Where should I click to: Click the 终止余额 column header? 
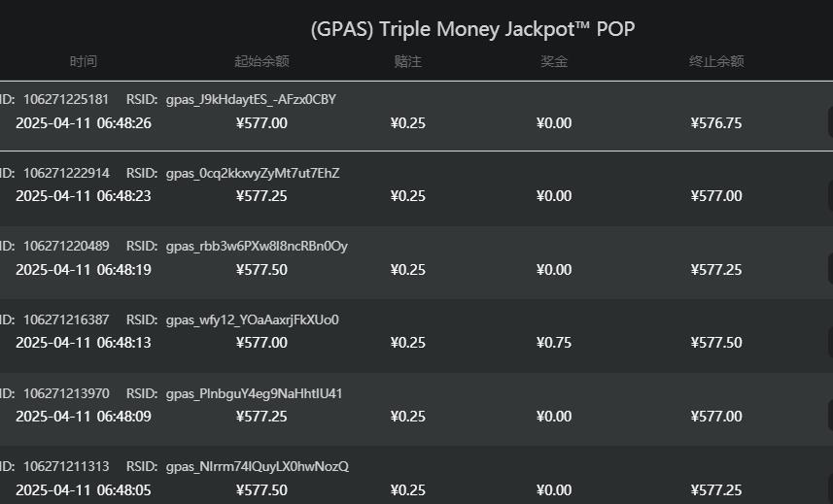coord(716,61)
